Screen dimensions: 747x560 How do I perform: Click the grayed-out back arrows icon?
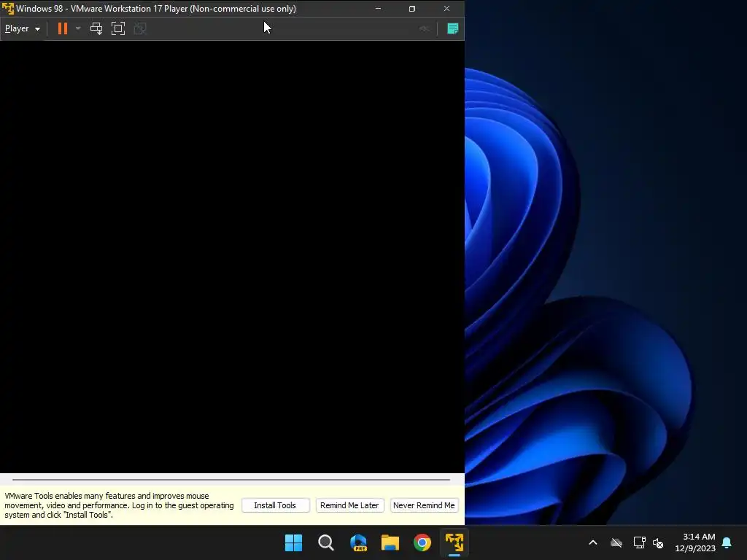pyautogui.click(x=424, y=28)
